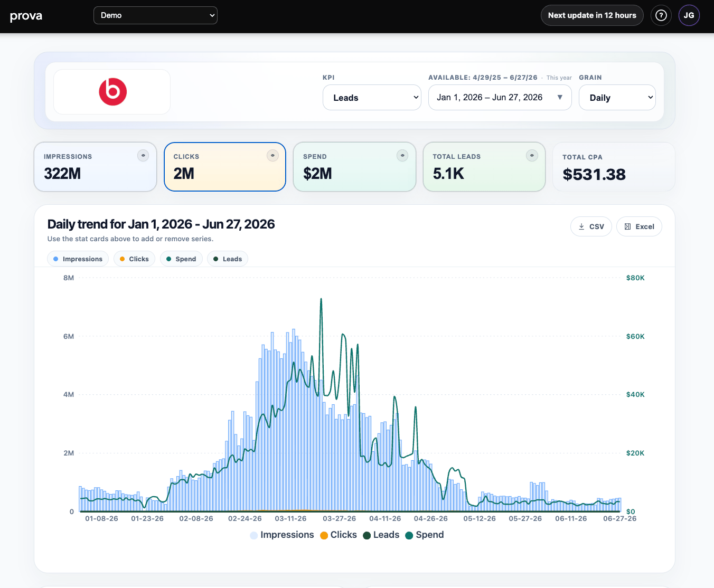
Task: Select the Spend stat card
Action: (x=354, y=167)
